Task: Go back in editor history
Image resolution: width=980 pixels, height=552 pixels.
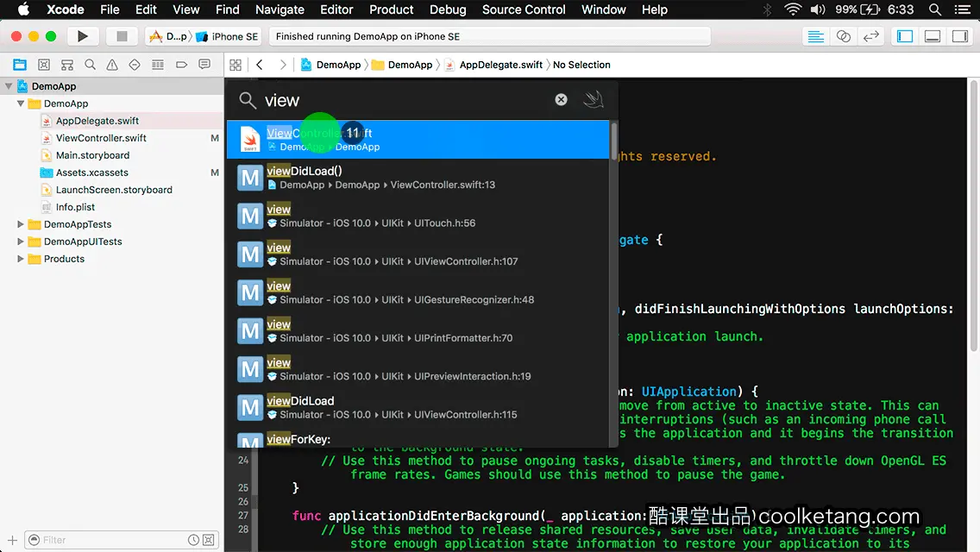Action: (260, 65)
